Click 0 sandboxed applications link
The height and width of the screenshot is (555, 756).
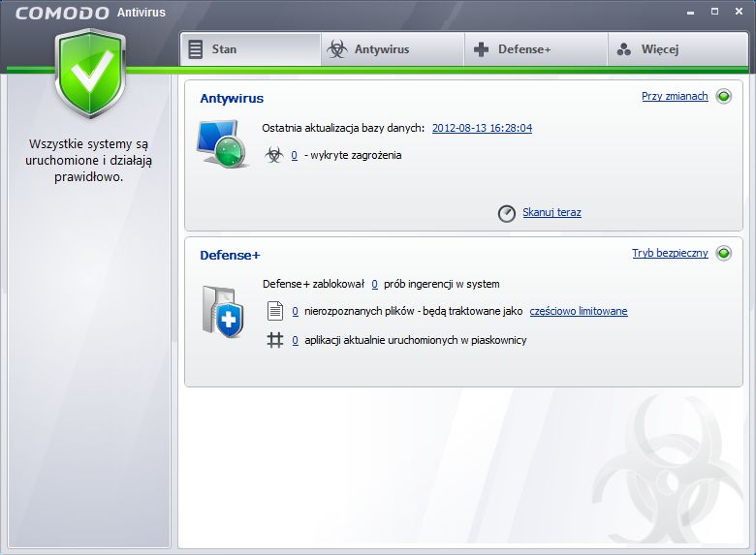click(295, 340)
